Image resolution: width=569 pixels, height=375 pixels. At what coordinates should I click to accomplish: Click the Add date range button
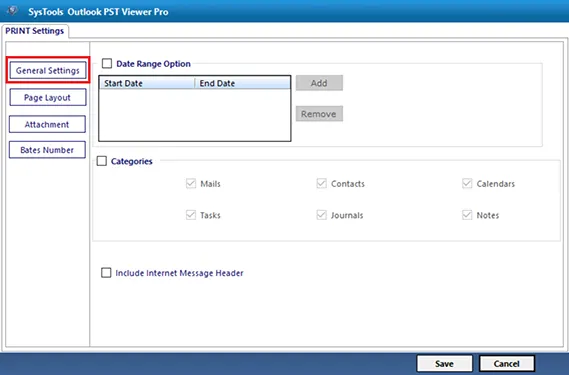click(319, 83)
